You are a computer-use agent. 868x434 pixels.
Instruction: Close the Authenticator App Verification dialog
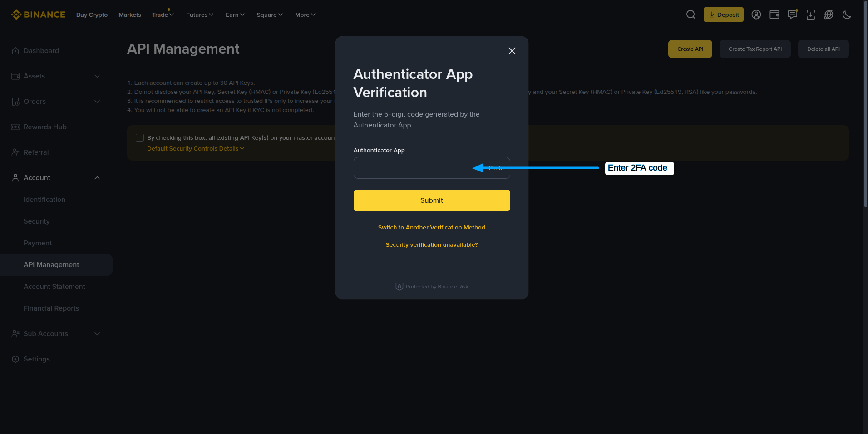tap(512, 51)
